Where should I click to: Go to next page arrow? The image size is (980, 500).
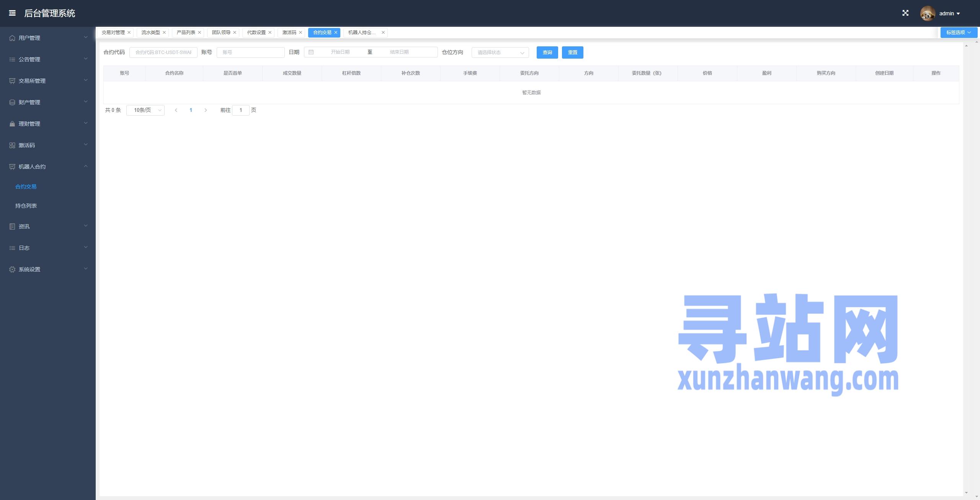[206, 110]
